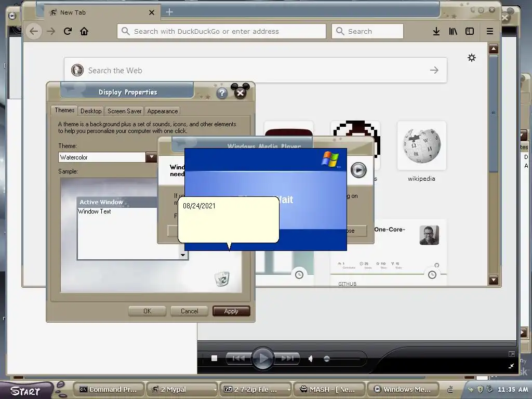Stop playback in Windows Media Player
The height and width of the screenshot is (399, 532).
[x=214, y=358]
